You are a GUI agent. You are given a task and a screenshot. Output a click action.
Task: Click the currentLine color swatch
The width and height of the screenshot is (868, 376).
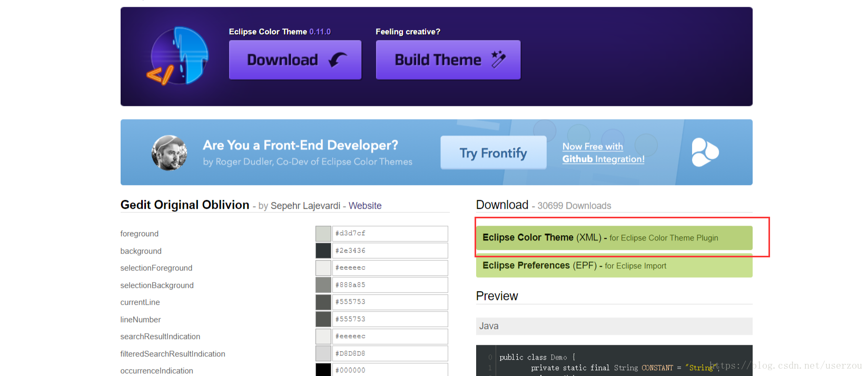[x=323, y=302]
